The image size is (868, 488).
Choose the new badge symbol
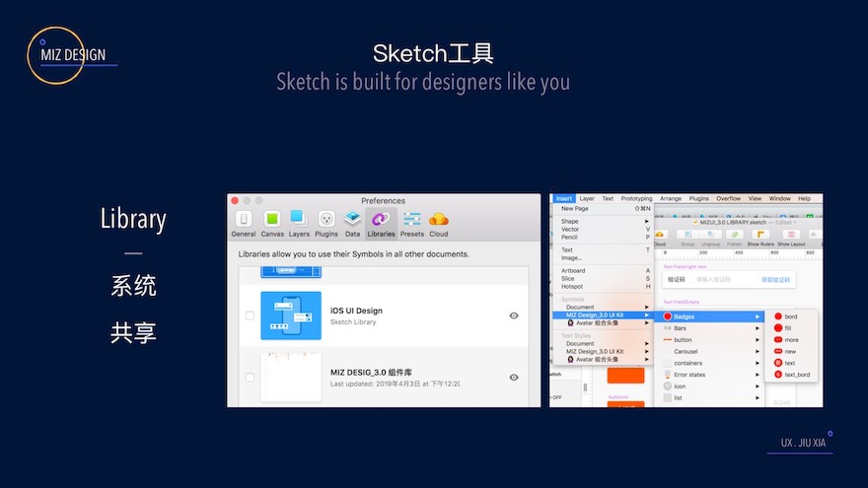pyautogui.click(x=791, y=351)
